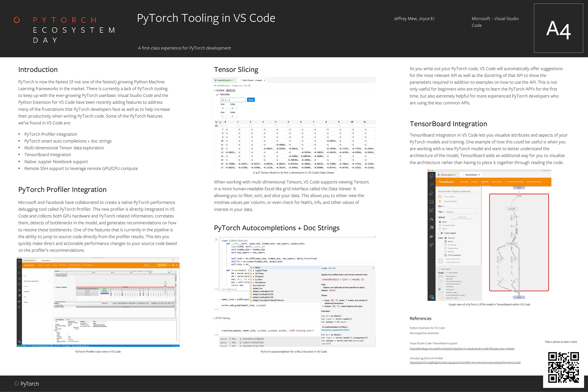The height and width of the screenshot is (392, 588).
Task: Open Docker icon in LSTM graph window sidebar
Action: pyautogui.click(x=431, y=236)
